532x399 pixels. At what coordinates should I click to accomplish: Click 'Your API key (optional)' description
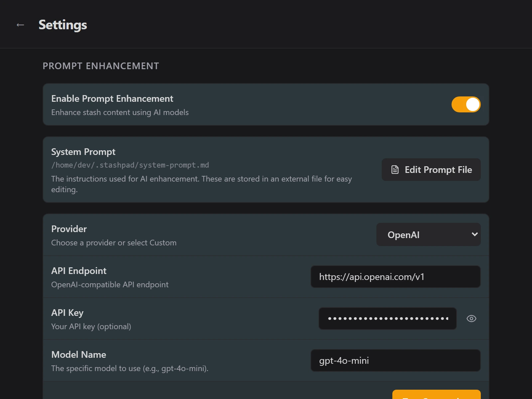[91, 327]
